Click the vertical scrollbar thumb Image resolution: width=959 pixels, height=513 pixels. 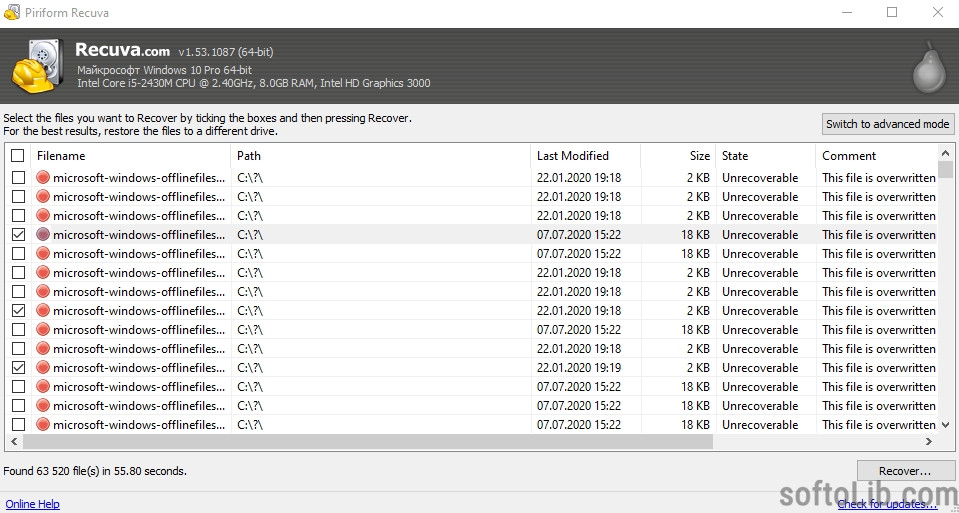click(x=946, y=169)
